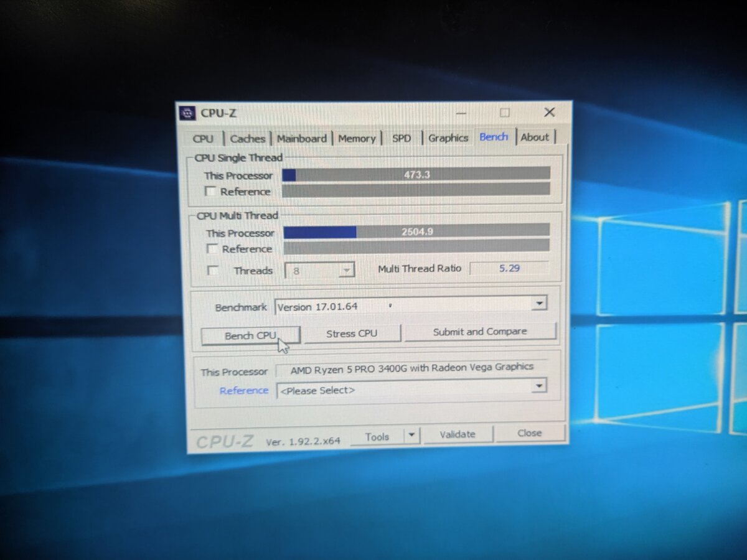Click the Tools button

pos(377,437)
